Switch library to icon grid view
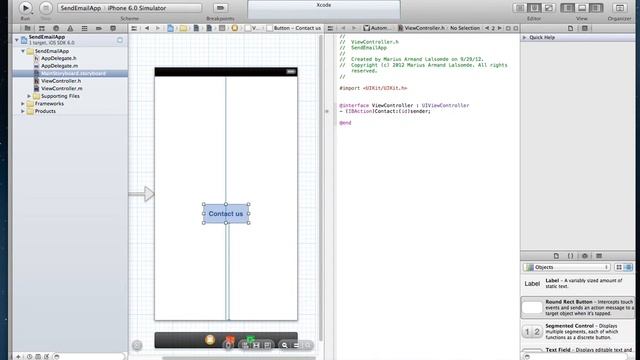640x360 pixels. [619, 267]
